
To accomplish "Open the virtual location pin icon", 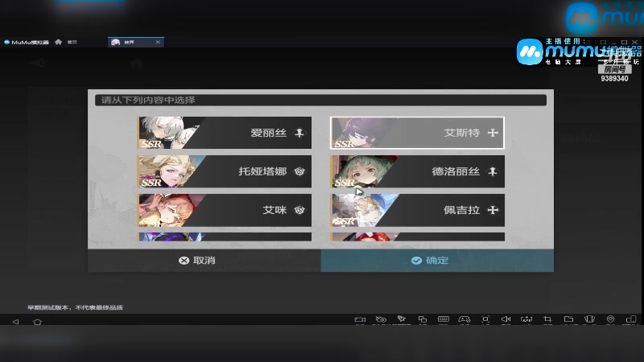I will tap(610, 319).
